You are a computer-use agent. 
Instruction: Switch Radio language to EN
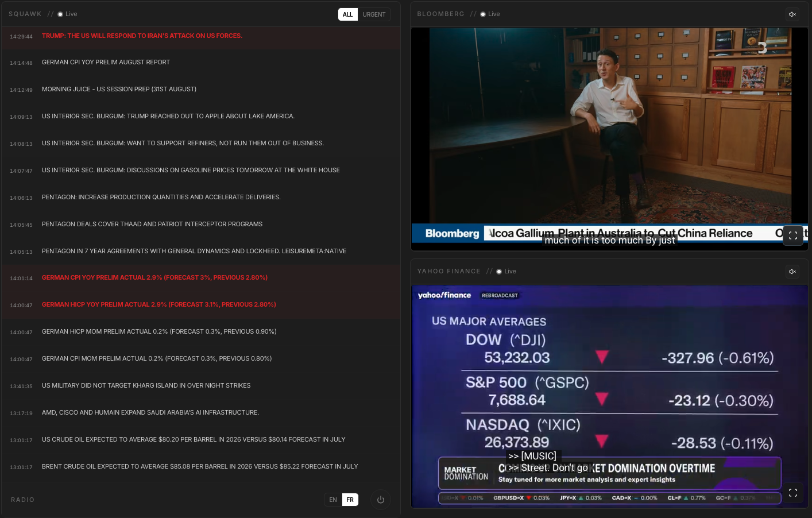point(333,500)
